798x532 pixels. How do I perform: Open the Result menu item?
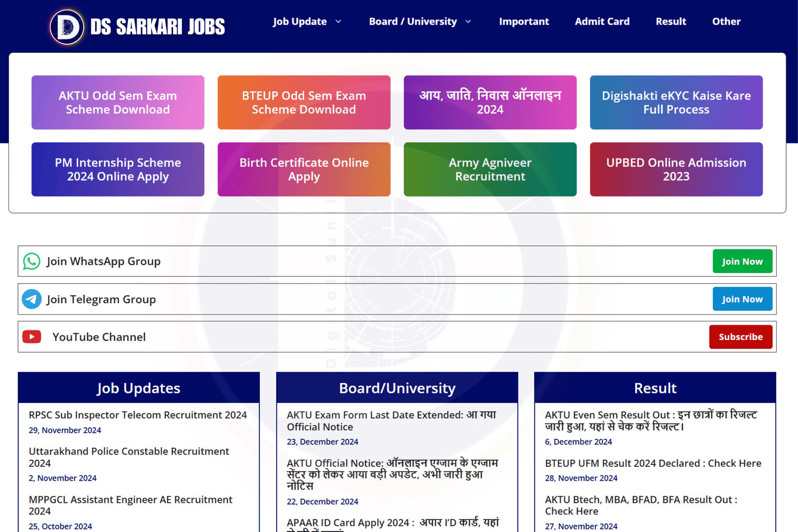click(x=671, y=21)
